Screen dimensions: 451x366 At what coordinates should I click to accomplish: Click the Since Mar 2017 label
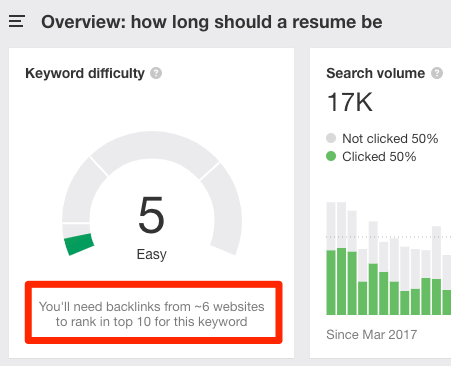(x=372, y=334)
